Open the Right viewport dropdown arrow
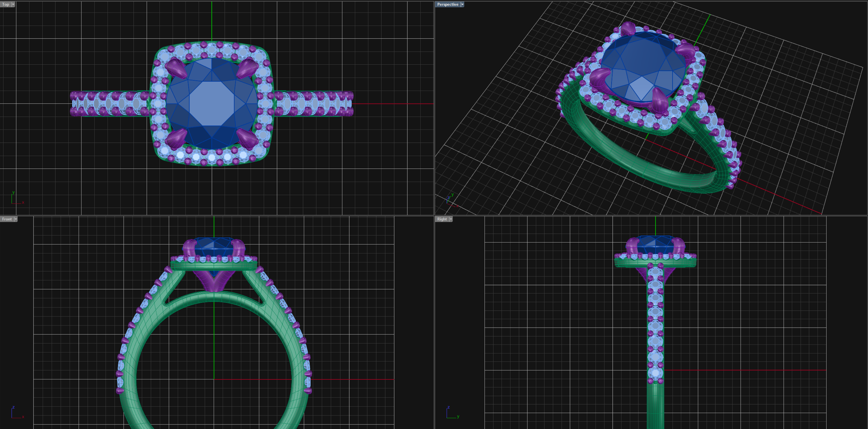868x429 pixels. [451, 219]
